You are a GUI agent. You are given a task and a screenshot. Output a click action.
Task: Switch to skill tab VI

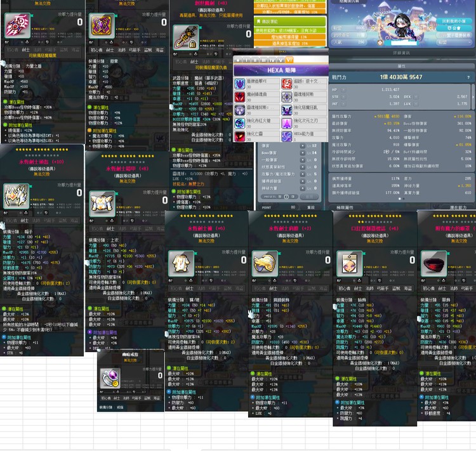point(289,60)
